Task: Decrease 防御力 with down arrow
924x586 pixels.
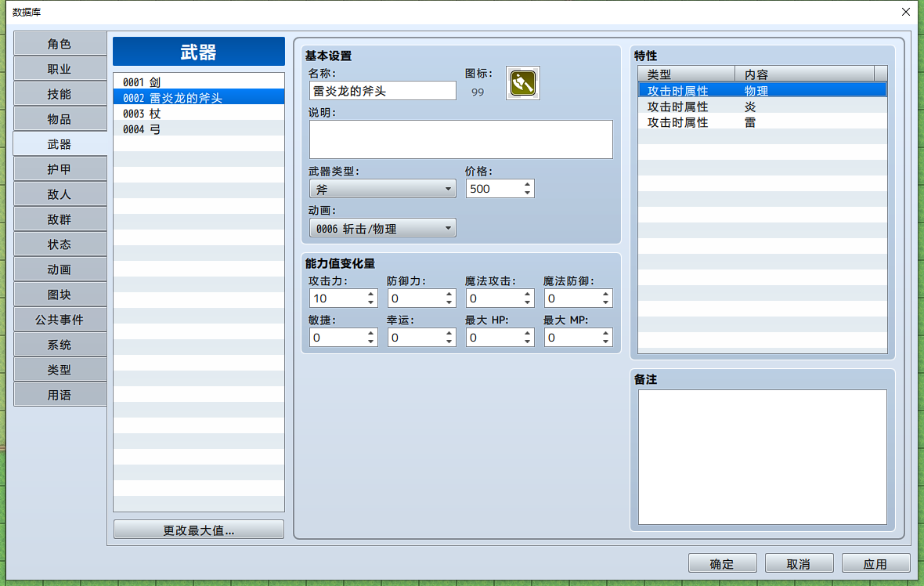Action: click(449, 302)
